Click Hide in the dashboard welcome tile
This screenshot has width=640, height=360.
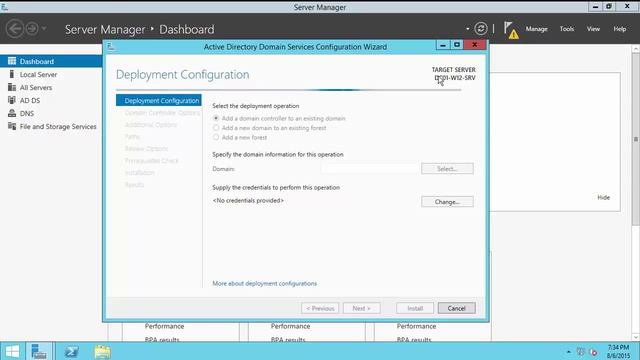click(x=603, y=198)
